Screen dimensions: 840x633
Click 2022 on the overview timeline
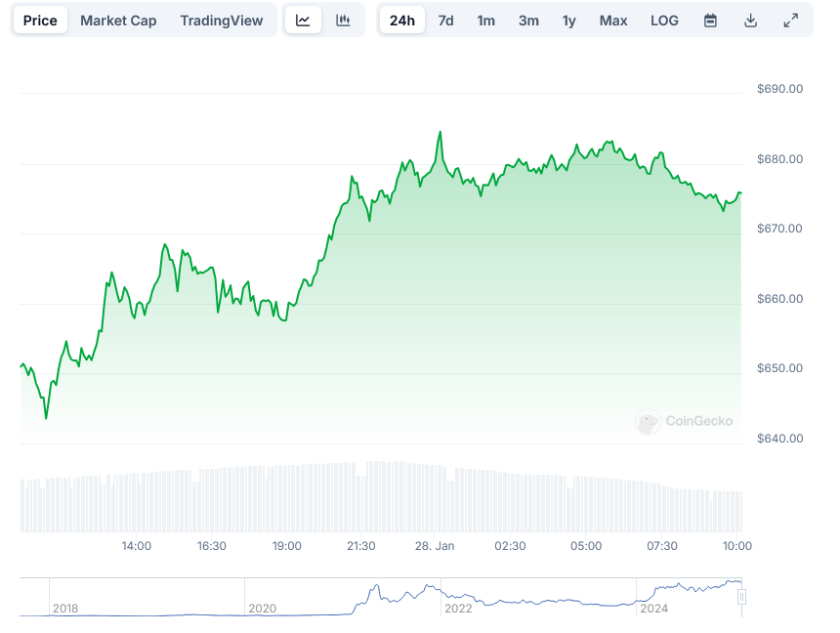point(457,608)
